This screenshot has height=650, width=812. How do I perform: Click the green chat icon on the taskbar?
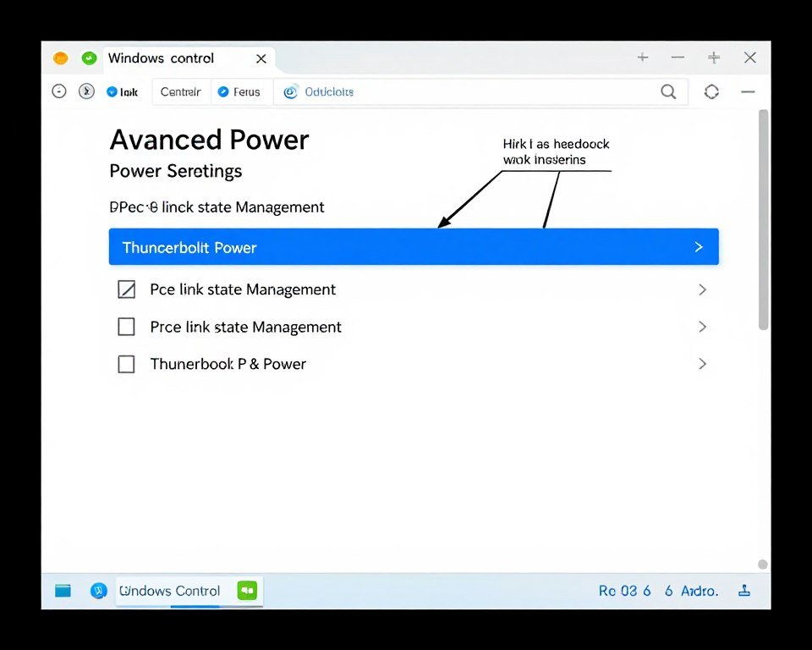(247, 591)
